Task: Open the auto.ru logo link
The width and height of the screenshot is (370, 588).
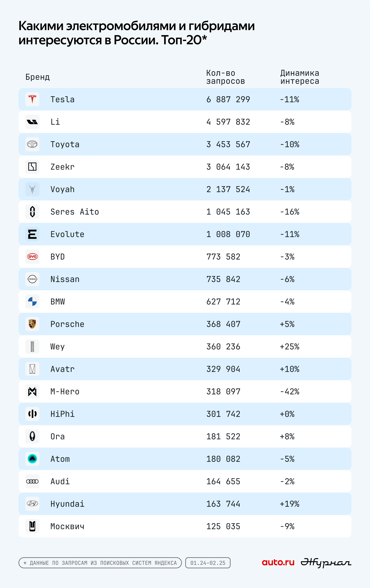Action: tap(278, 562)
